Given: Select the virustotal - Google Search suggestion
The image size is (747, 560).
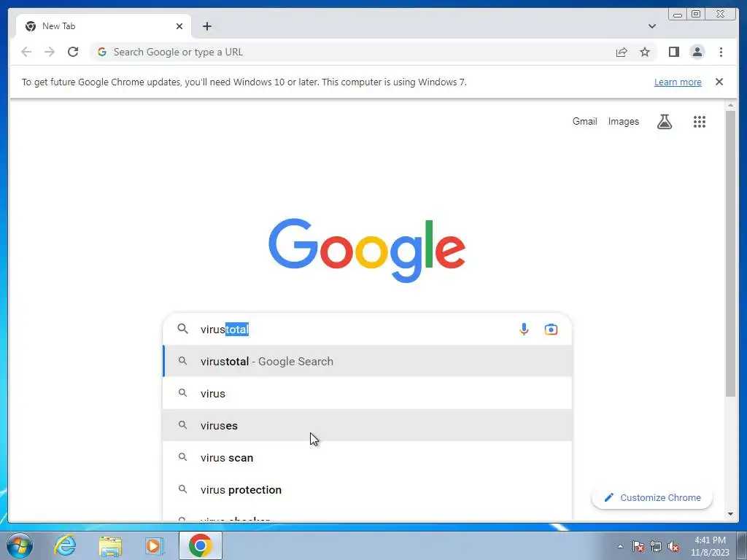Looking at the screenshot, I should pos(368,362).
